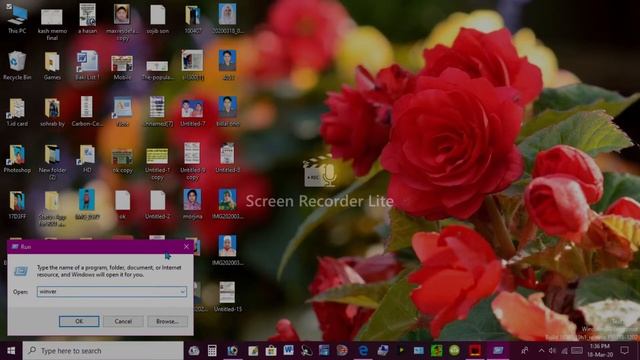Select the Games folder on desktop
Screen dimensions: 640x360
pos(52,65)
